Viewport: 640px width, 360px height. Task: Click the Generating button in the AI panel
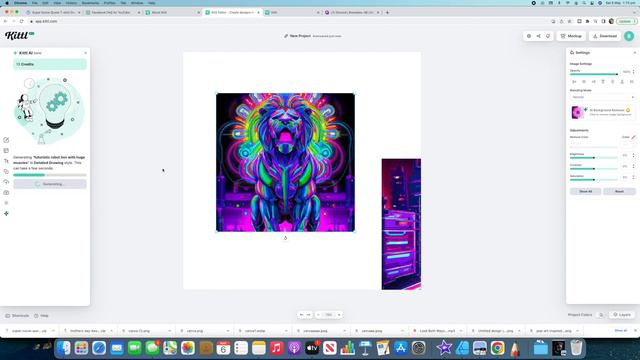click(50, 184)
